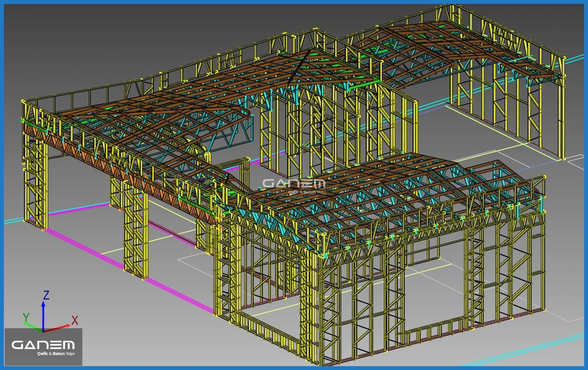The height and width of the screenshot is (370, 588).
Task: Click the blue vertical Z axis arrow
Action: point(43,315)
